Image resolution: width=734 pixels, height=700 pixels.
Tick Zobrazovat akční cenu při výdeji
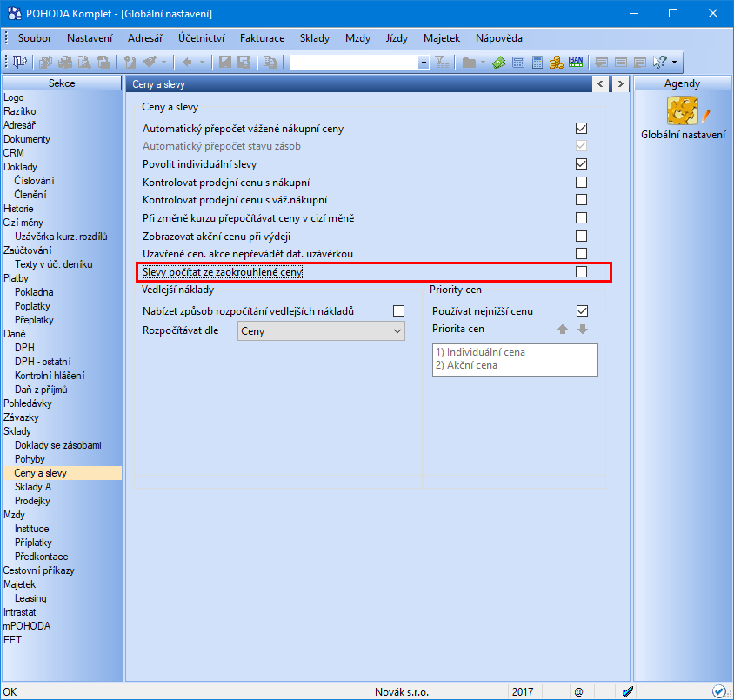click(582, 236)
